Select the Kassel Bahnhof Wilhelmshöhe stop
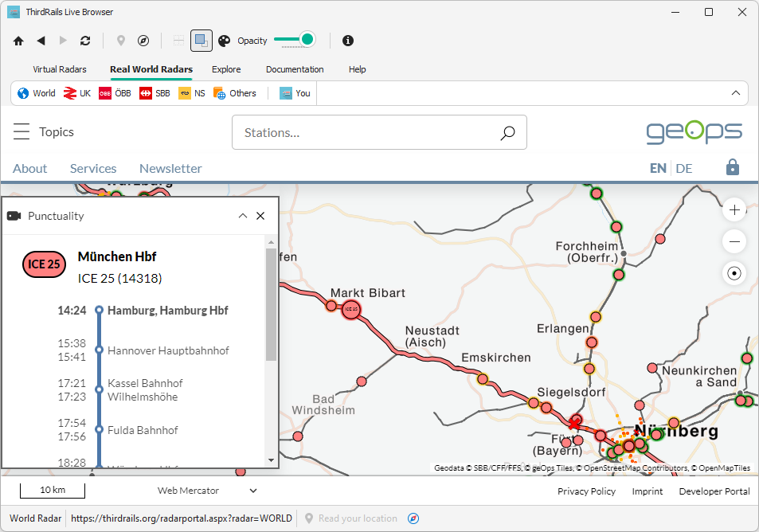This screenshot has width=759, height=532. click(145, 390)
